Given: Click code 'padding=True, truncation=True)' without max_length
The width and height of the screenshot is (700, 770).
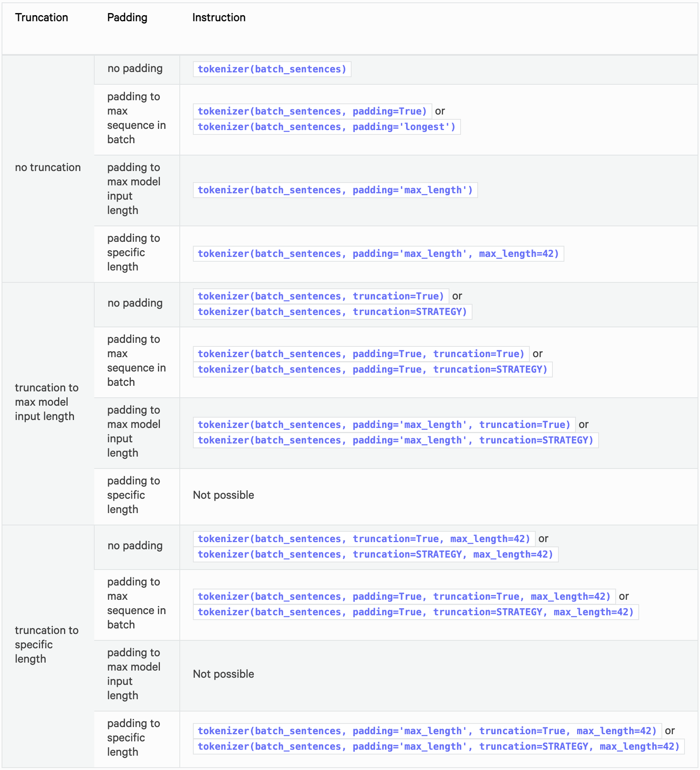Looking at the screenshot, I should 361,354.
